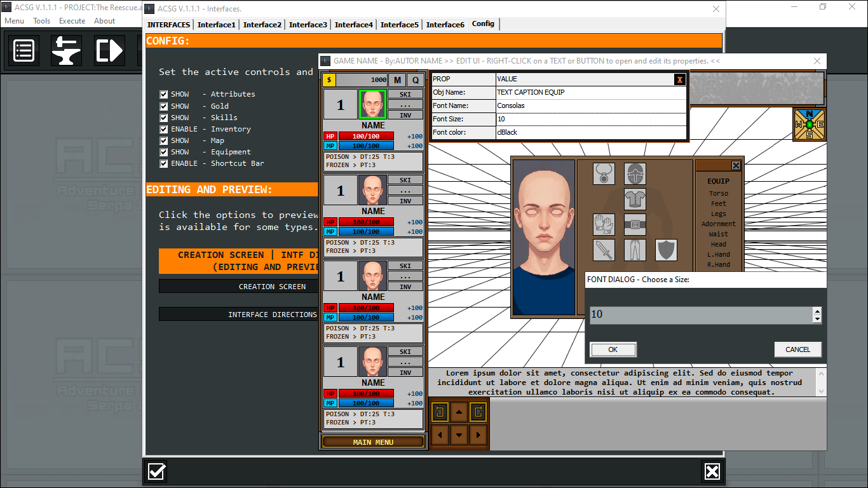Toggle the SHOW - Attributes checkbox
The height and width of the screenshot is (488, 868).
tap(164, 95)
